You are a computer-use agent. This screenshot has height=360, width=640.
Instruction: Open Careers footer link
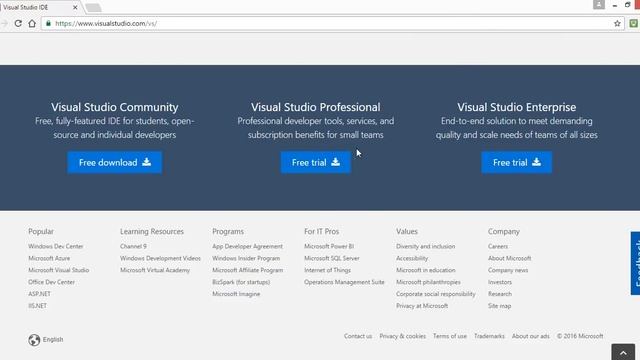[498, 247]
